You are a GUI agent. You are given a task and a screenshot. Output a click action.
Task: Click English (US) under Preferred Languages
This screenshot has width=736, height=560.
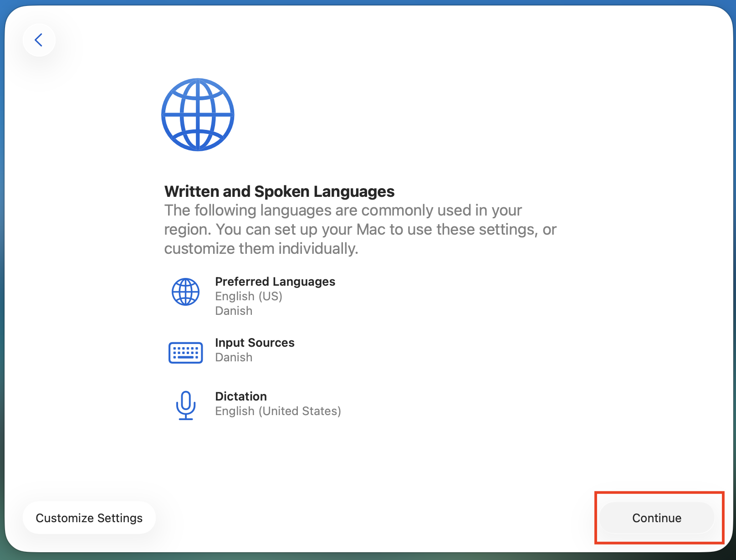(249, 296)
